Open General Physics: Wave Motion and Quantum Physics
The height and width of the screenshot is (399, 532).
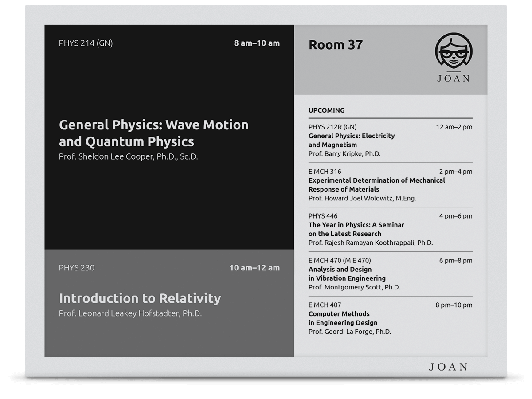[154, 133]
